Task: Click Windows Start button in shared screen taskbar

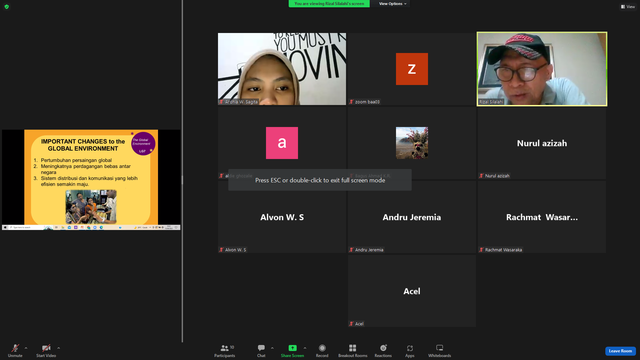Action: point(5,227)
